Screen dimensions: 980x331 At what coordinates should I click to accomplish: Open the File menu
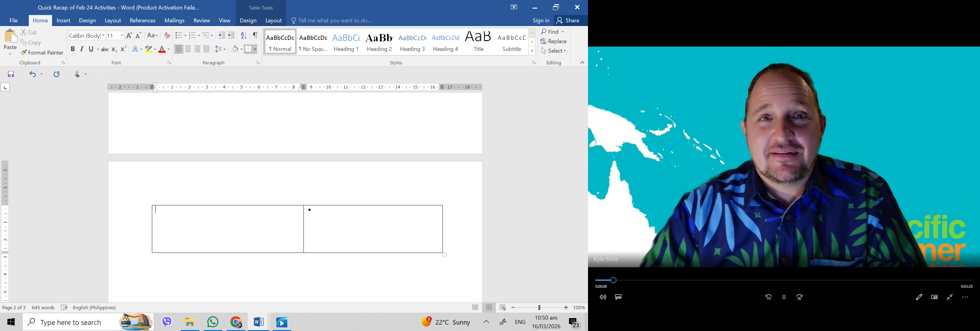click(x=14, y=21)
